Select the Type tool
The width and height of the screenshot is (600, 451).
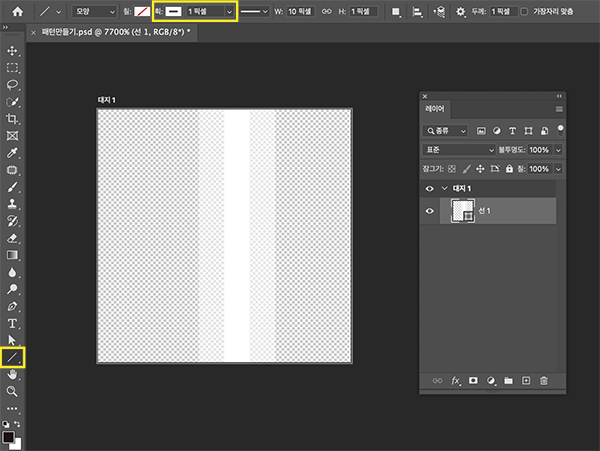click(x=12, y=323)
